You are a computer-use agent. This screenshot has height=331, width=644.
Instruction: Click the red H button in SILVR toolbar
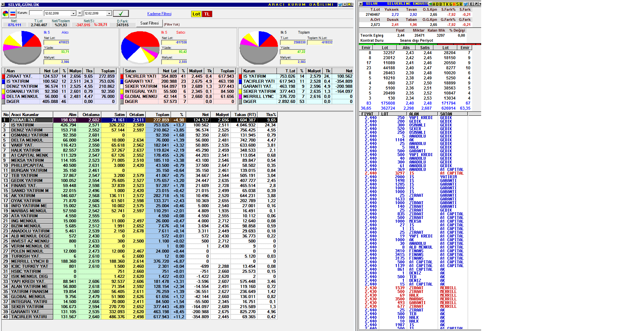coord(454,4)
